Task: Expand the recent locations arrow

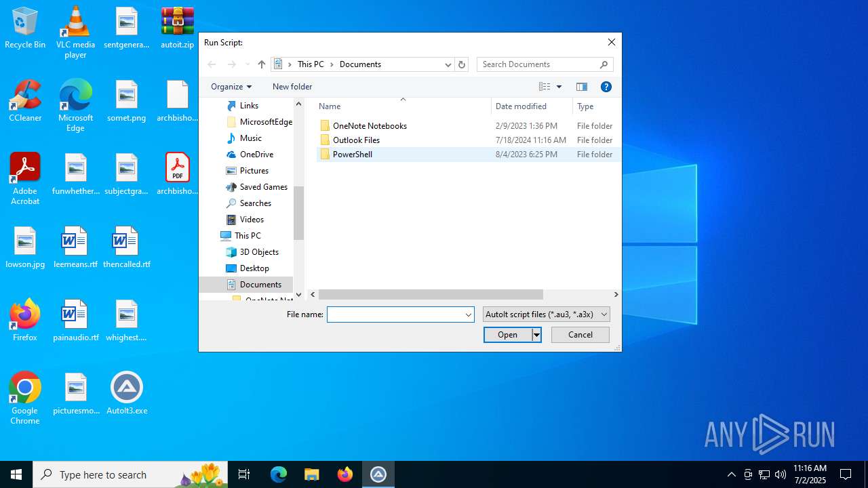Action: (x=247, y=64)
